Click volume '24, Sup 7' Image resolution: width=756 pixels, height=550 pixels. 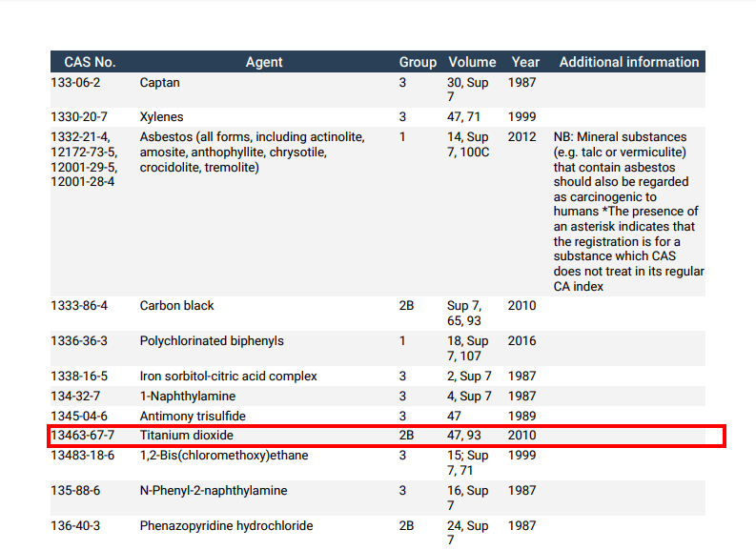coord(468,533)
